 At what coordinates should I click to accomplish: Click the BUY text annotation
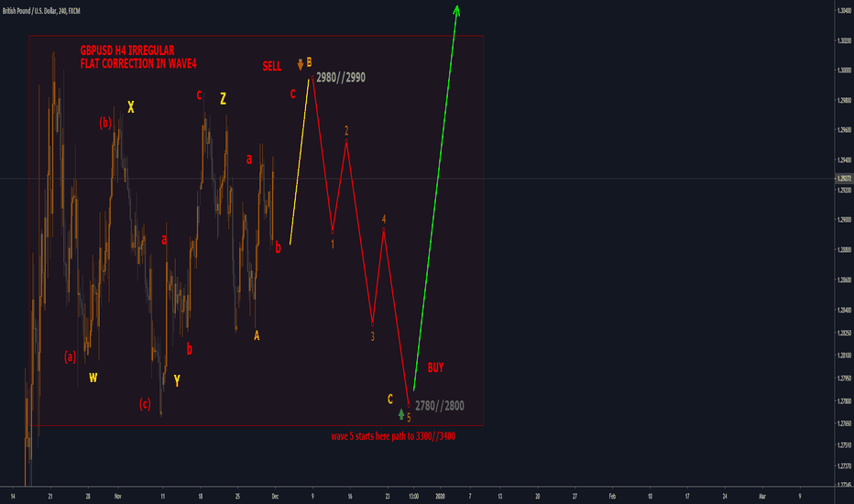click(435, 367)
